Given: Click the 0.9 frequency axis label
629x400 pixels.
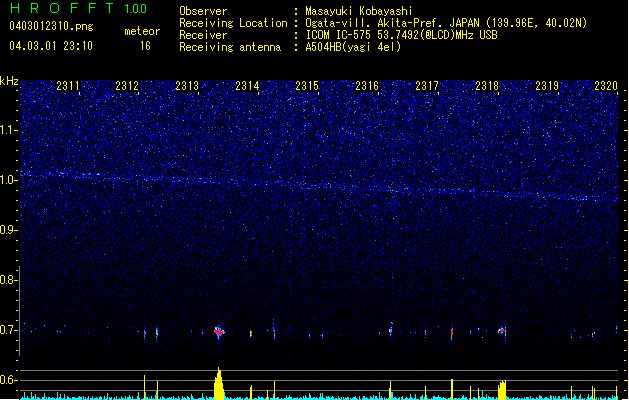Looking at the screenshot, I should coord(8,230).
